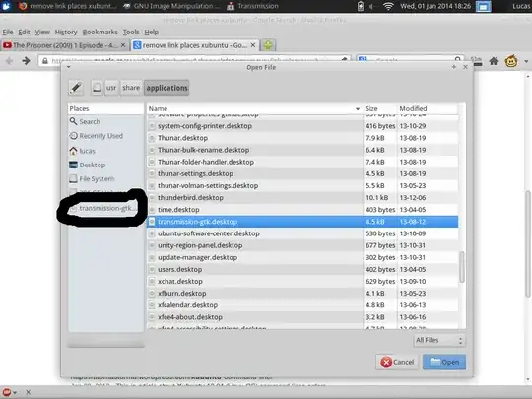Sort by the Modified column header
The width and height of the screenshot is (532, 399).
428,108
